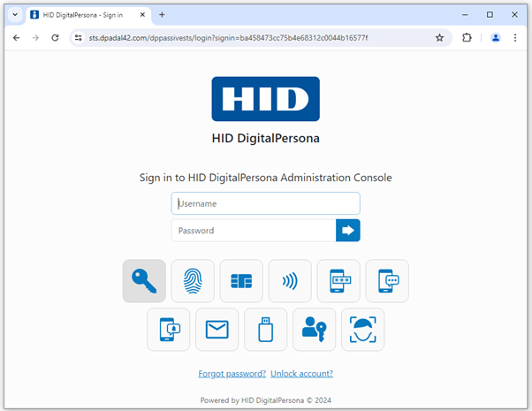Choose the phone SMS message sign-in method
Image resolution: width=532 pixels, height=411 pixels.
pos(387,281)
